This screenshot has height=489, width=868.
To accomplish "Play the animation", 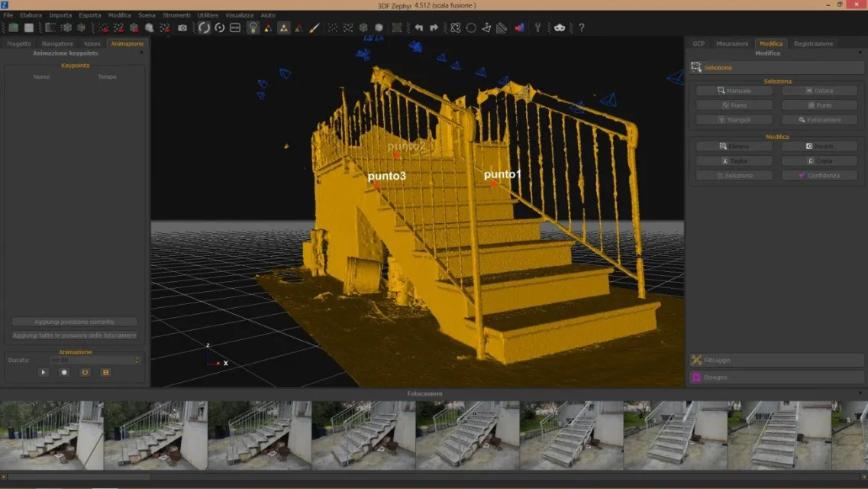I will tap(44, 373).
